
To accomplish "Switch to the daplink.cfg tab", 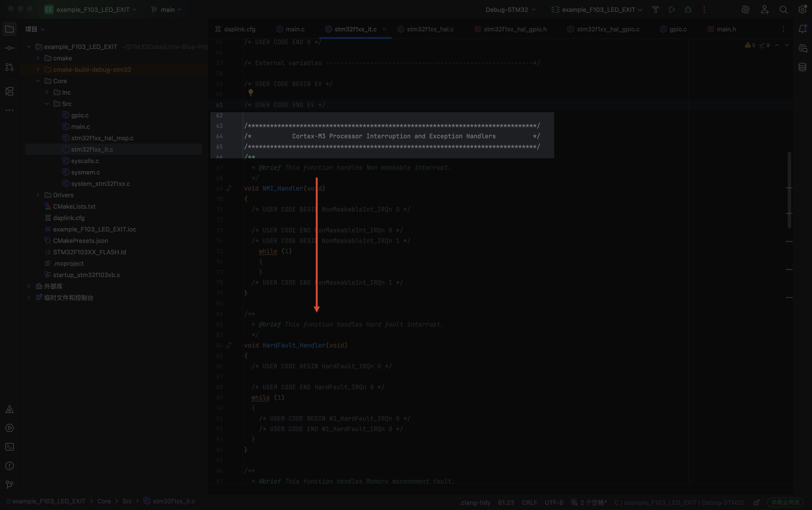I will point(235,29).
